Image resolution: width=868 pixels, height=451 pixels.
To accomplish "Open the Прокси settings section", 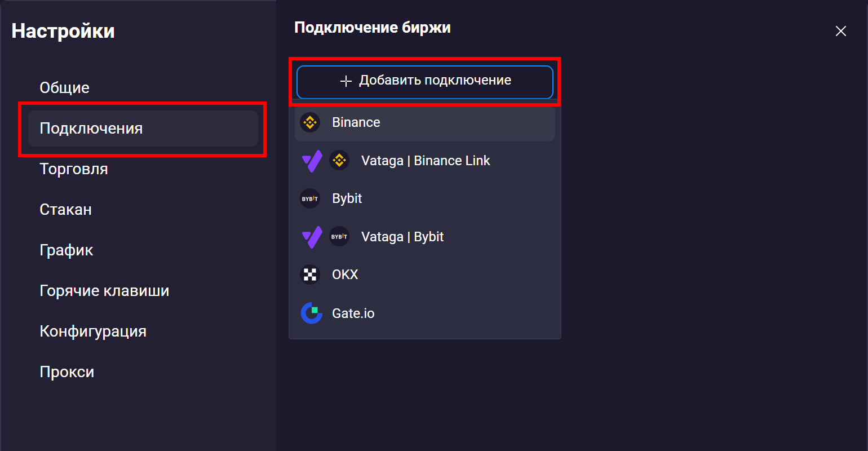I will tap(67, 372).
